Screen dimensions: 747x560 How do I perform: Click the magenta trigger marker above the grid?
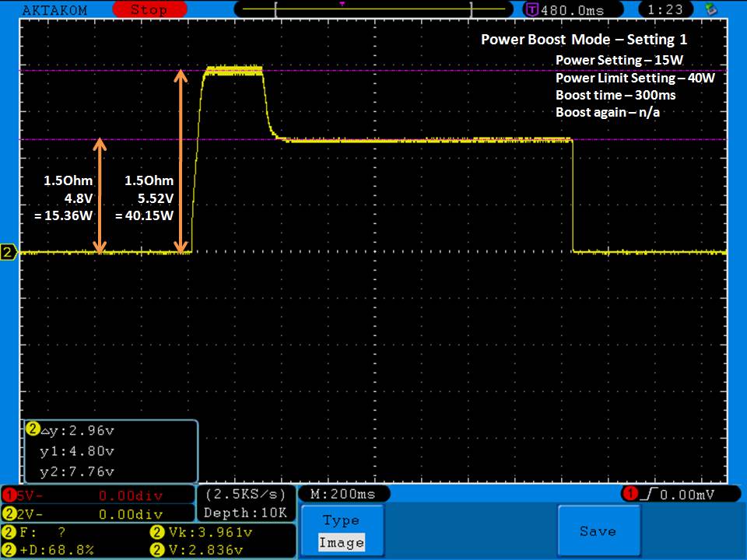tap(342, 4)
